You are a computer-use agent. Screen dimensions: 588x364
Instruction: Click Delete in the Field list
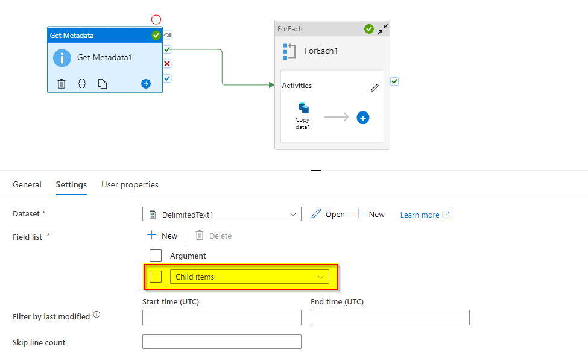pos(213,236)
